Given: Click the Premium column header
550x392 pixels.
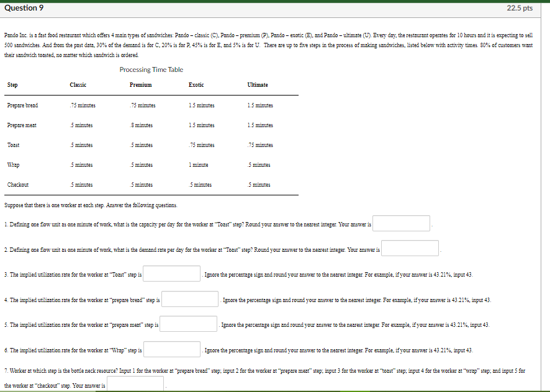Looking at the screenshot, I should tap(141, 85).
